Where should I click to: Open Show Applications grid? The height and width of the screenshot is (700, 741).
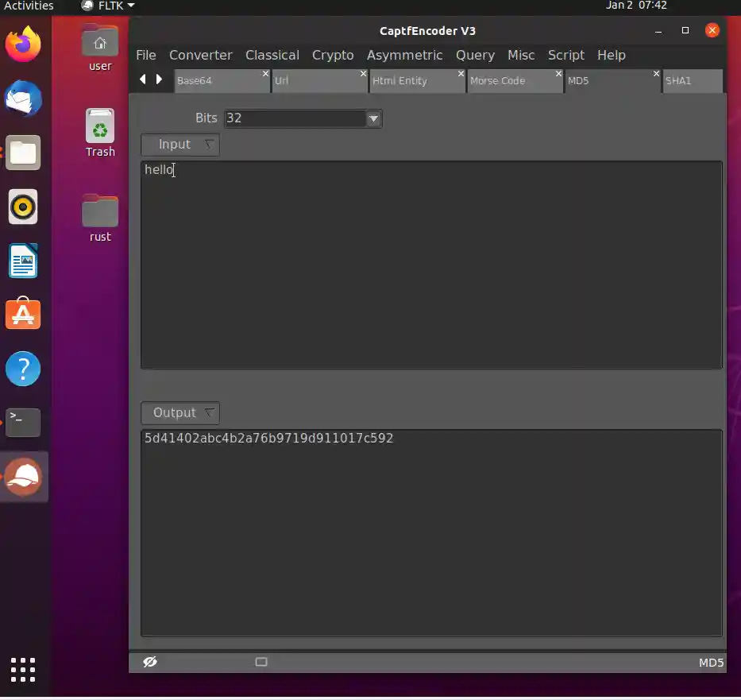(23, 670)
